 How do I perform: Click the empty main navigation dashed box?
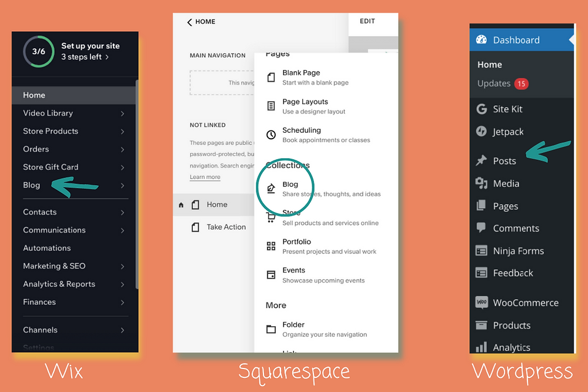point(222,82)
